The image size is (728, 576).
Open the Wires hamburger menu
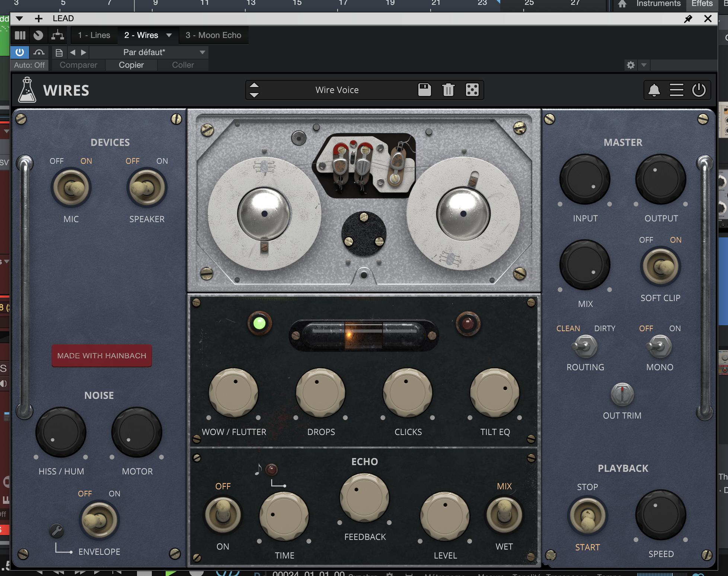pyautogui.click(x=676, y=90)
